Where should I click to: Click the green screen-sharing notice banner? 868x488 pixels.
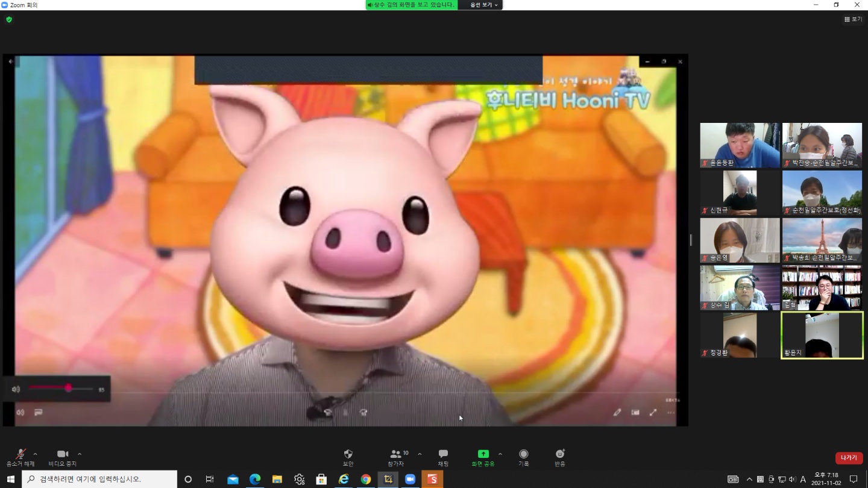pyautogui.click(x=412, y=5)
